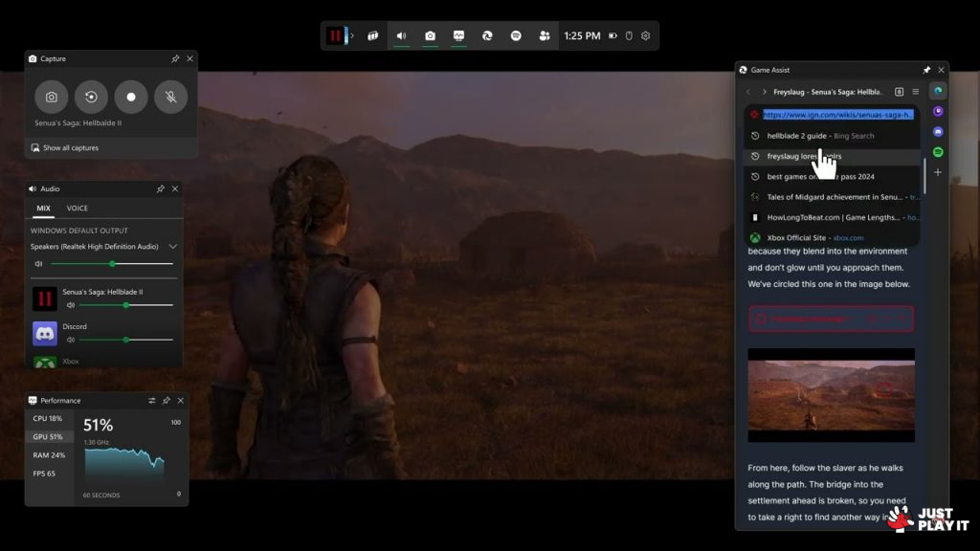This screenshot has width=980, height=551.
Task: Click Show all captures
Action: (70, 147)
